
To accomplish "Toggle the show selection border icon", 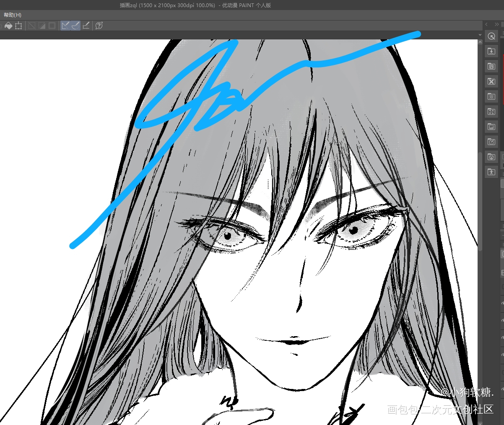I will (52, 26).
